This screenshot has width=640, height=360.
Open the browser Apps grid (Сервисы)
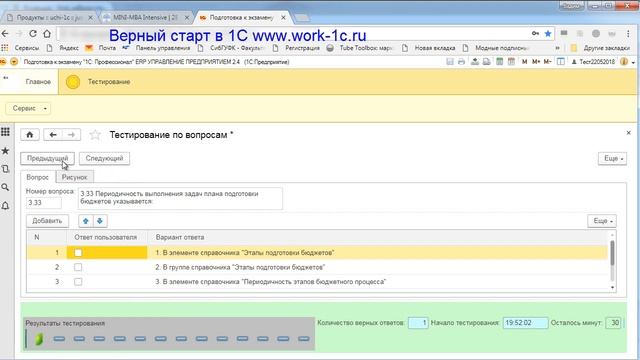point(4,48)
